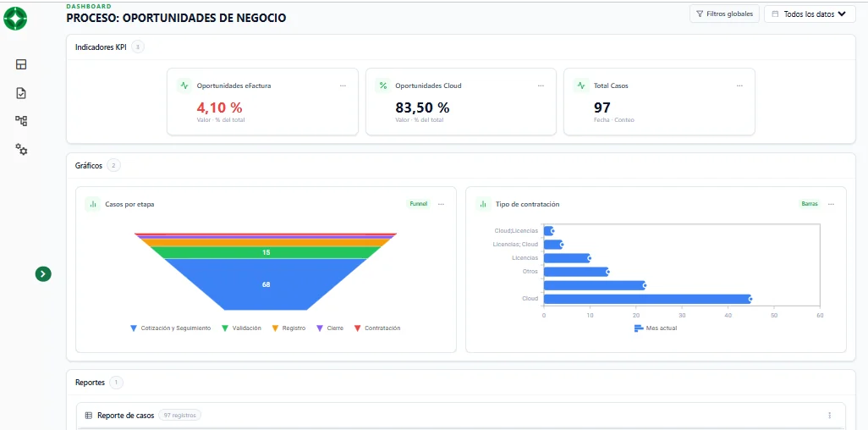Click the Reportes section header

tap(90, 383)
